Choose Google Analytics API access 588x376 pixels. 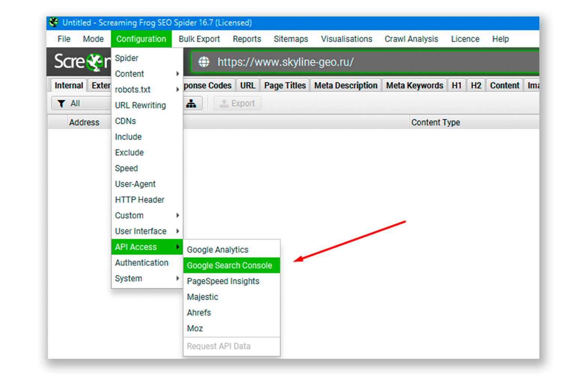[x=232, y=250]
